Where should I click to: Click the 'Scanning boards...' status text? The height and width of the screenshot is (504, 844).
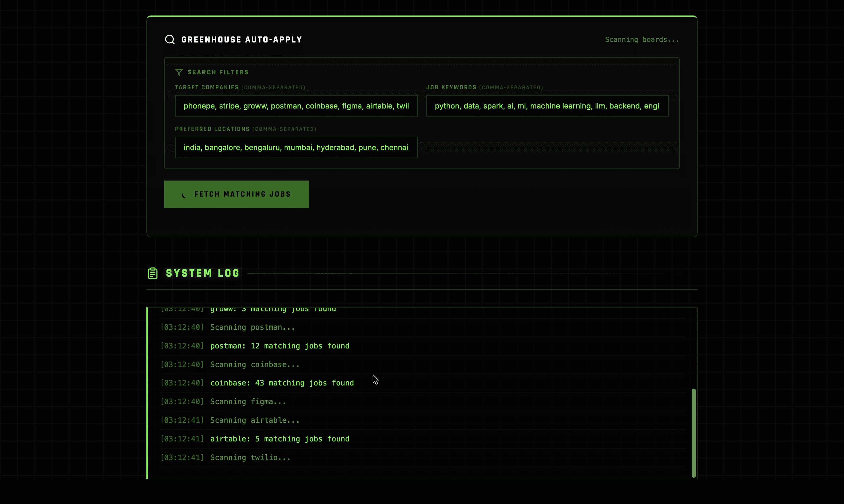pos(642,40)
